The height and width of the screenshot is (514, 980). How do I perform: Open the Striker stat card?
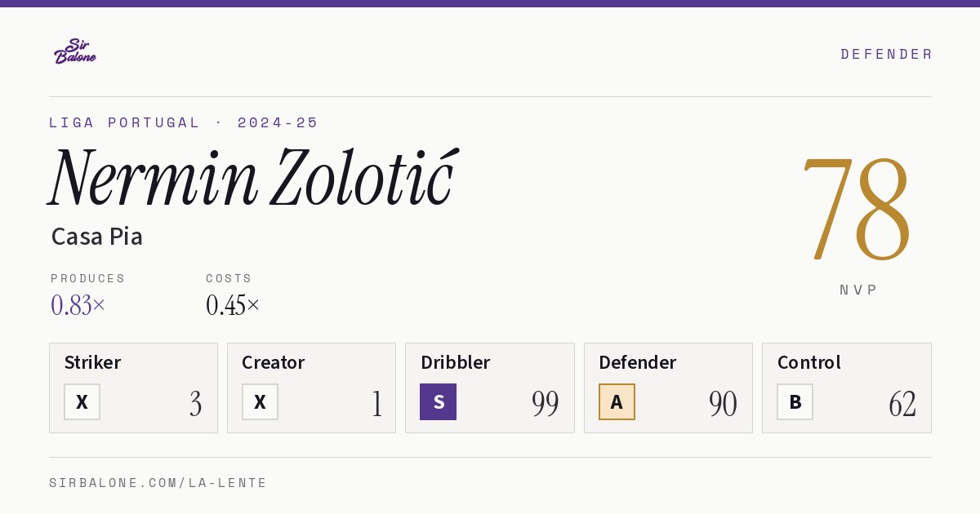coord(133,388)
